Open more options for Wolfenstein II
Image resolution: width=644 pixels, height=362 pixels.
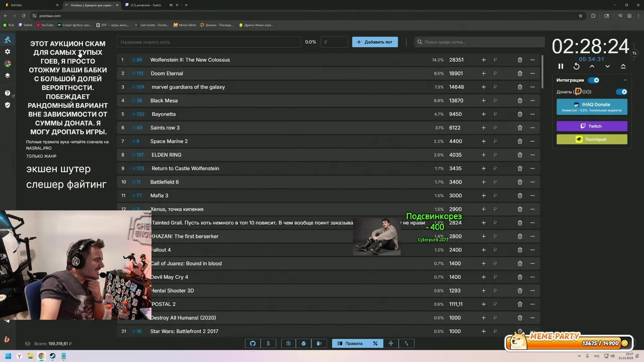(x=532, y=60)
